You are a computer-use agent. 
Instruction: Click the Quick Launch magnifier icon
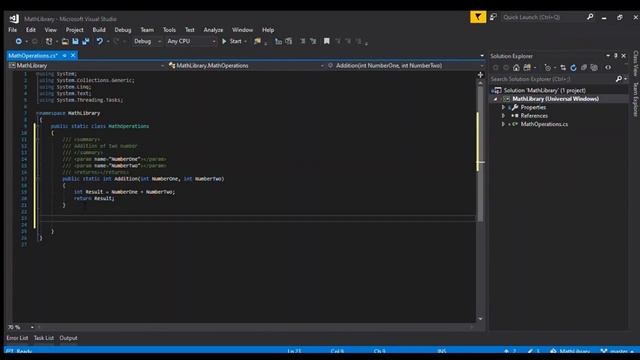[590, 17]
